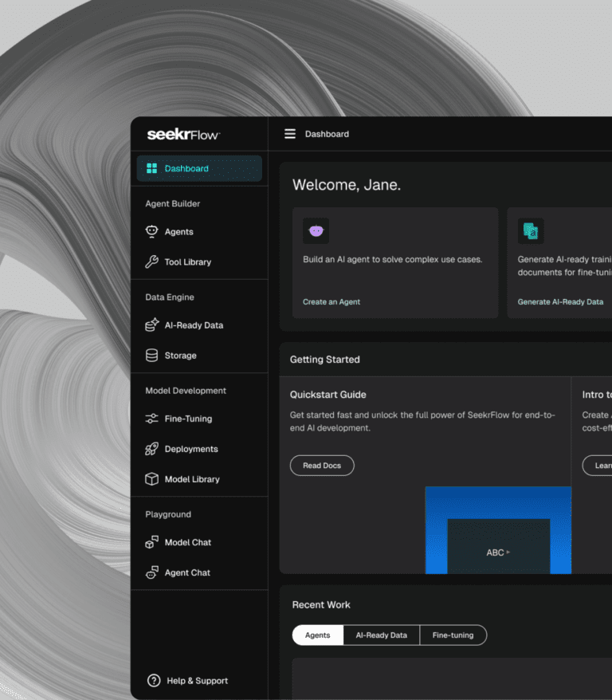This screenshot has height=700, width=612.
Task: Open Dashboard in the sidebar
Action: point(199,168)
